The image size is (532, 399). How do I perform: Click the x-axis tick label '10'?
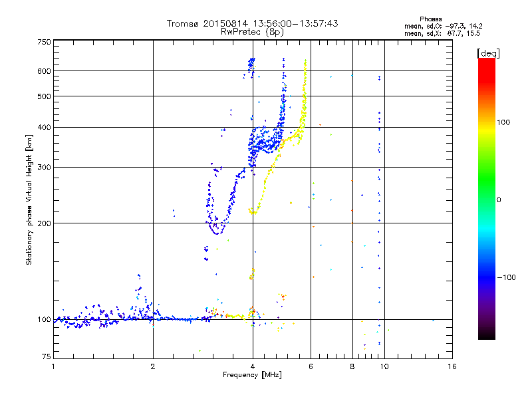(384, 366)
